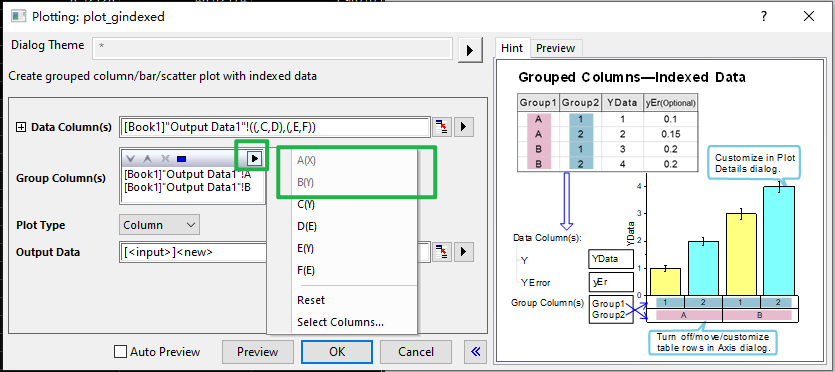Viewport: 835px width, 372px height.
Task: Click the Data Column(s) input field
Action: pyautogui.click(x=275, y=128)
